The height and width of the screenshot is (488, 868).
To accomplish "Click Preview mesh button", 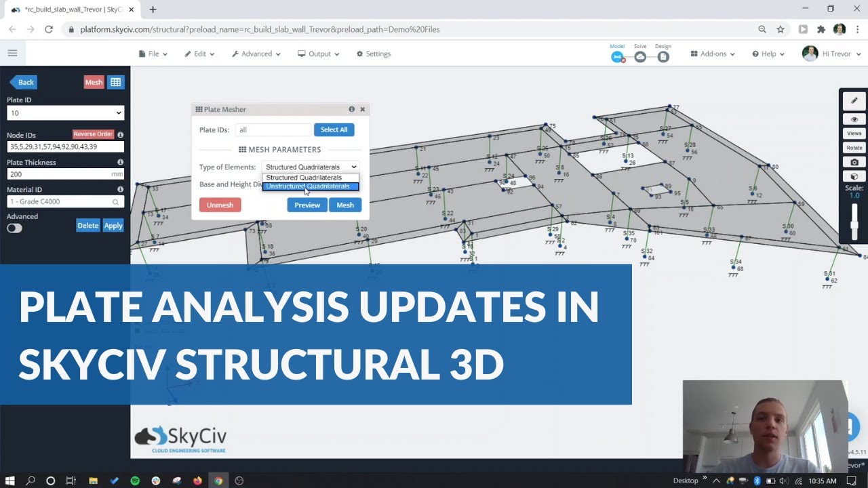I will (307, 205).
